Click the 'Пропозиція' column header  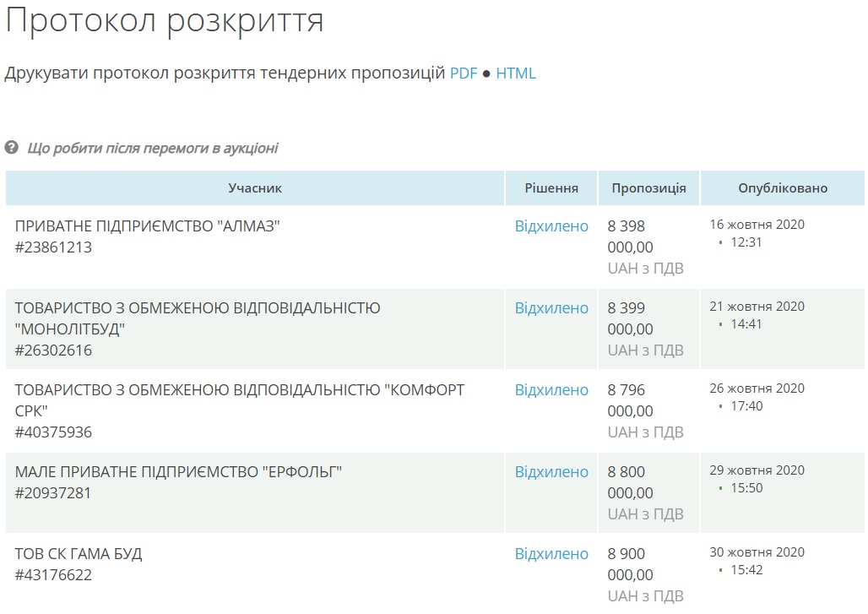click(648, 188)
